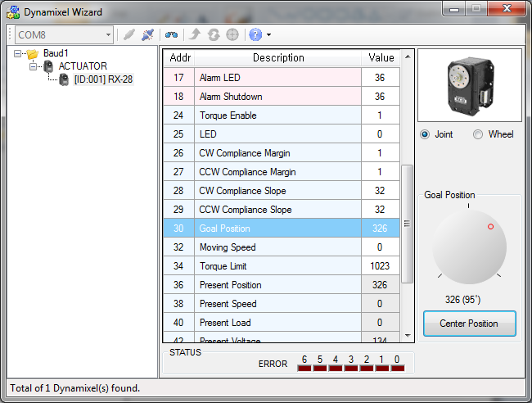
Task: Click the table's scroll down arrow
Action: (x=407, y=335)
